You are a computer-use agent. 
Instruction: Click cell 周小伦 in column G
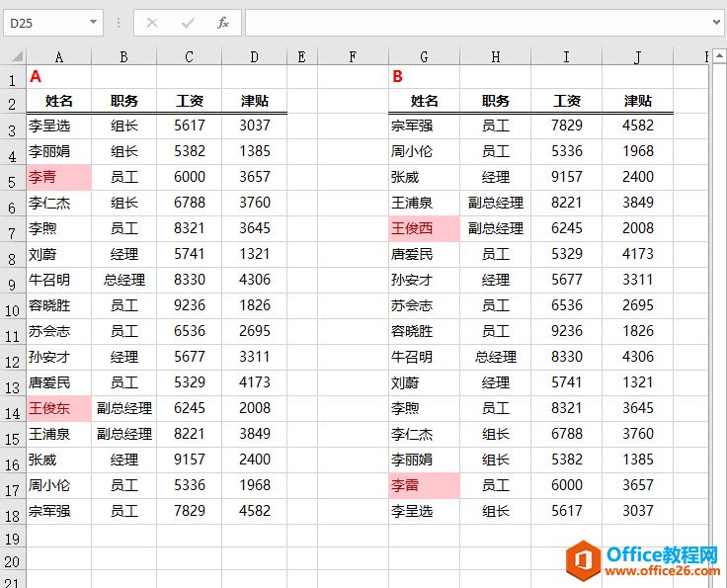424,151
